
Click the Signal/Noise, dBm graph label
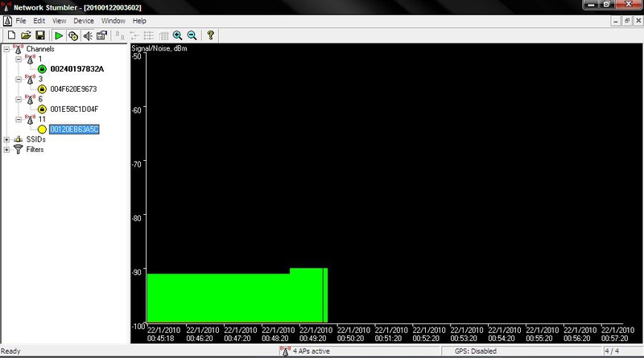tap(159, 48)
